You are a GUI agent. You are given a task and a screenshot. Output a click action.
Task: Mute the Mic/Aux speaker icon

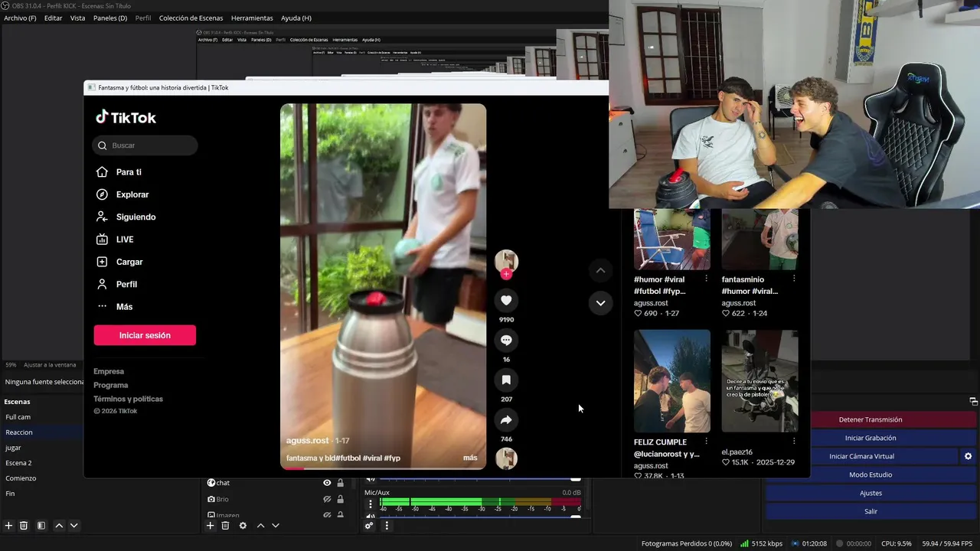click(x=371, y=517)
